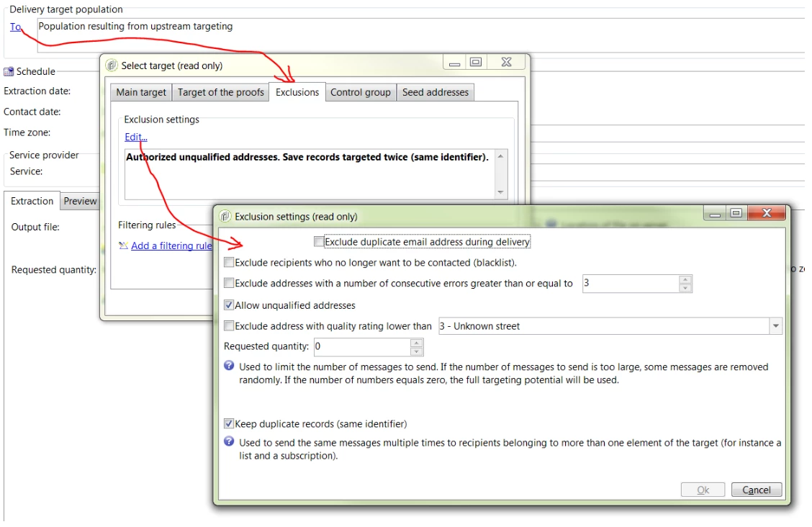
Task: Click the Extraction date label
Action: click(x=37, y=91)
